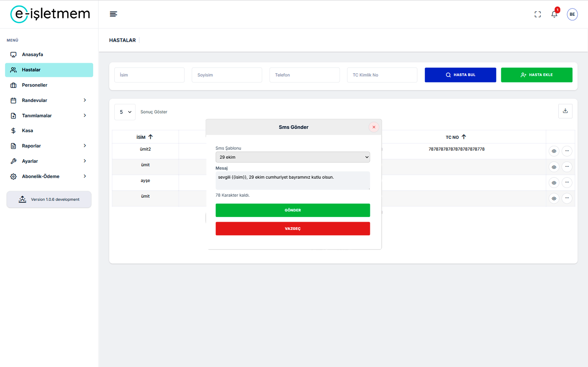The width and height of the screenshot is (588, 367).
Task: Open more options for last ümit row
Action: (567, 198)
